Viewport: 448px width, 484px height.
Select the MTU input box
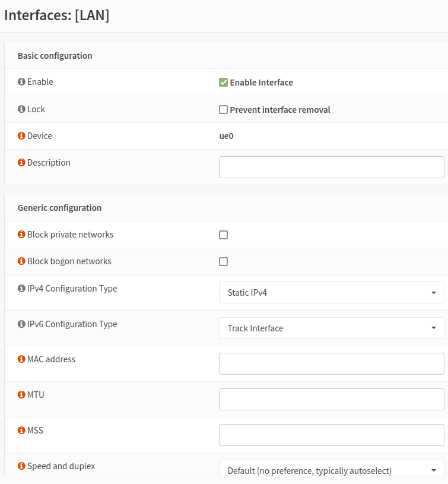(331, 400)
